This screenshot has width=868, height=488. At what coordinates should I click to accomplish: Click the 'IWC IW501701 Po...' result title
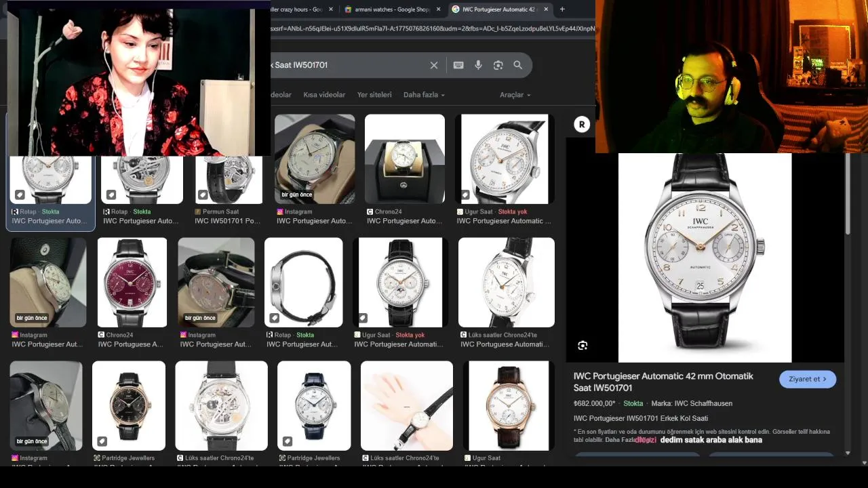click(x=227, y=221)
